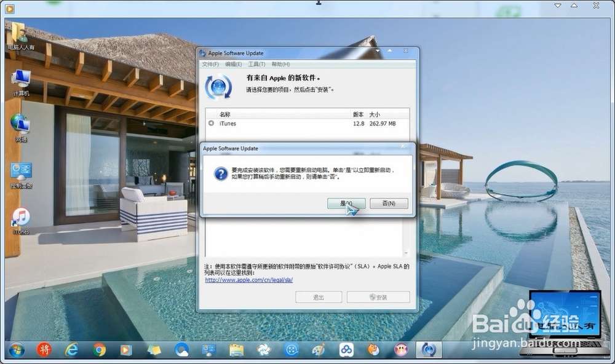Click 否(N) to restart later

389,203
